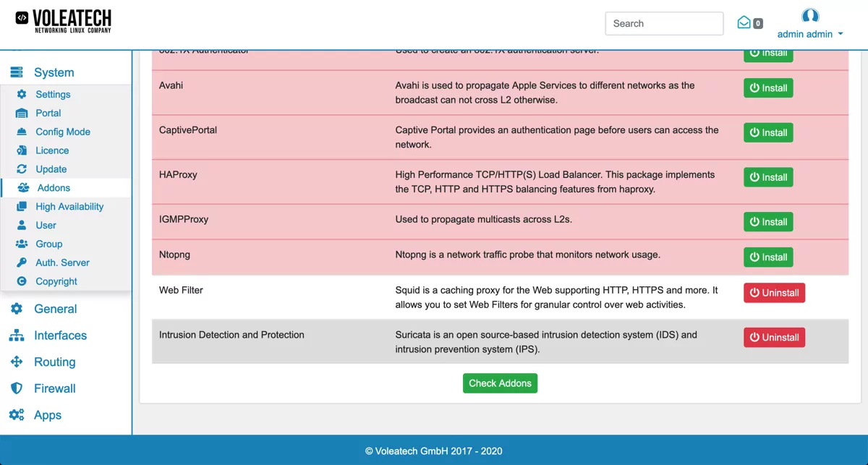Expand the Interfaces sidebar section
The width and height of the screenshot is (868, 465).
click(x=60, y=335)
